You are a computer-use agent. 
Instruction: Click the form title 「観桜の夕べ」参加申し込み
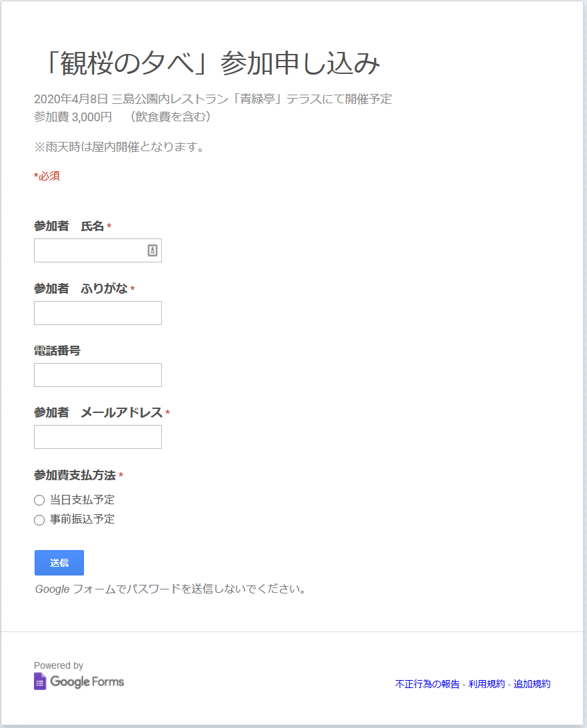pos(210,64)
